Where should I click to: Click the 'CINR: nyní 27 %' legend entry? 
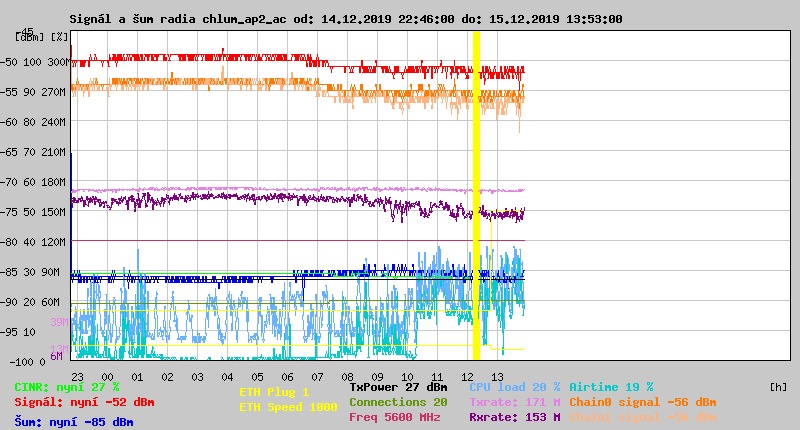point(67,387)
